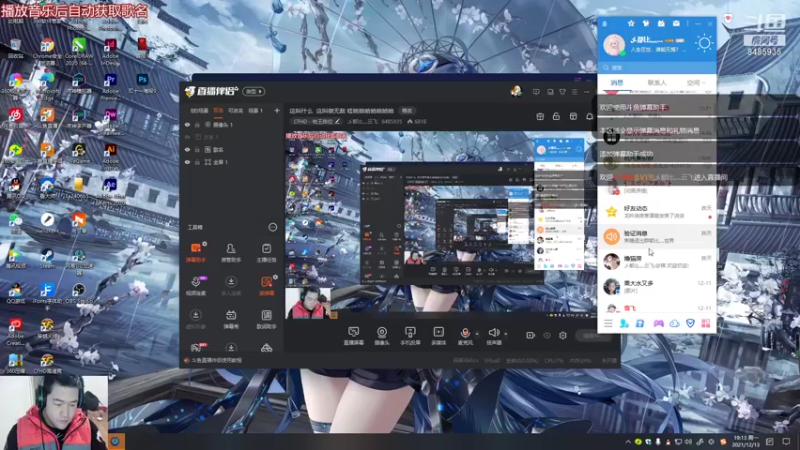Collapse the 工具箱 toolbox with circle button
The height and width of the screenshot is (450, 800).
[273, 227]
